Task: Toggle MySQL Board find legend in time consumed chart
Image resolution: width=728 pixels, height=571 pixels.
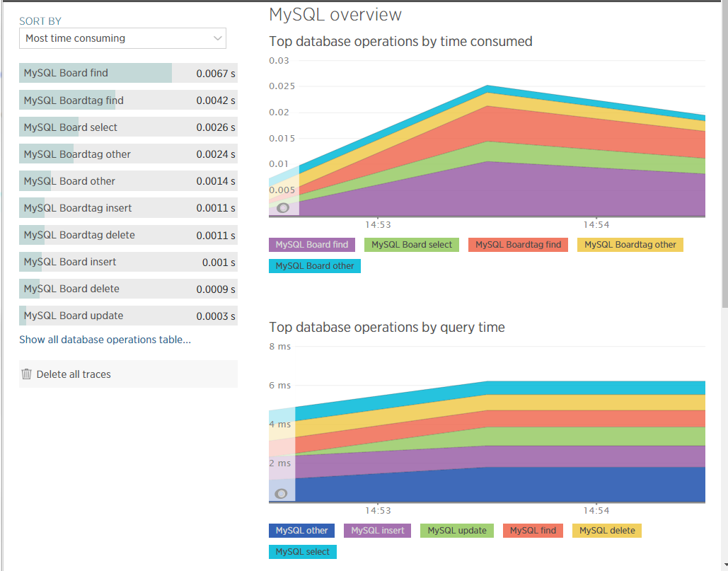Action: 312,245
